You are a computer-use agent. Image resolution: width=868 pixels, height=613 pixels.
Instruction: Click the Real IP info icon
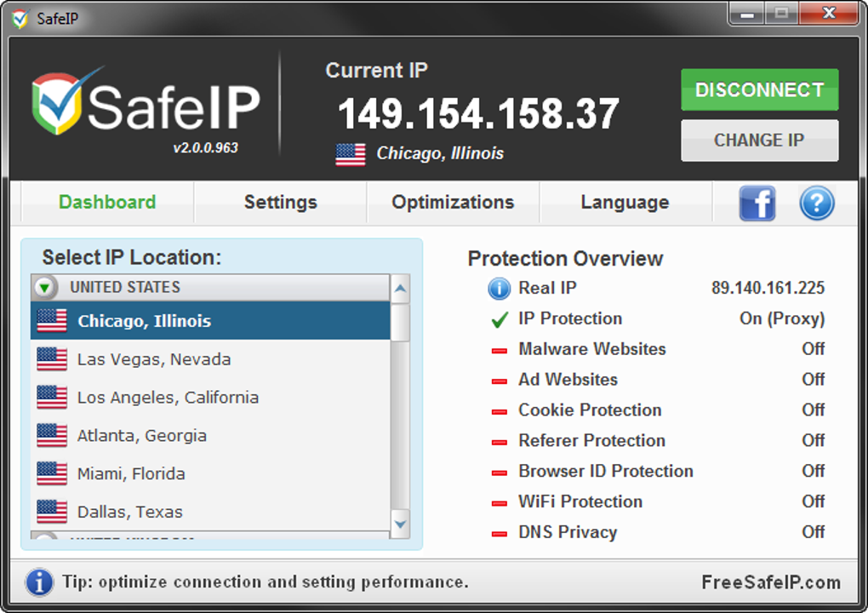click(499, 289)
